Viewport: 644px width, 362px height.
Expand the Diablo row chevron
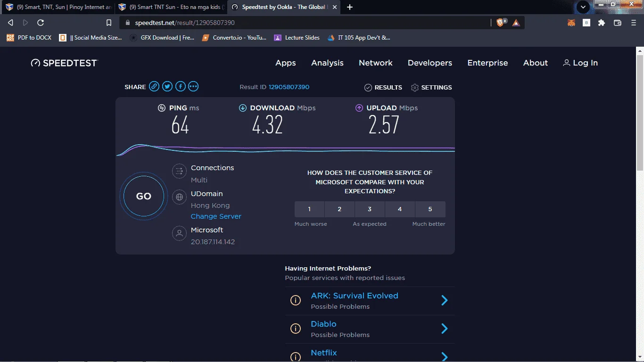444,329
